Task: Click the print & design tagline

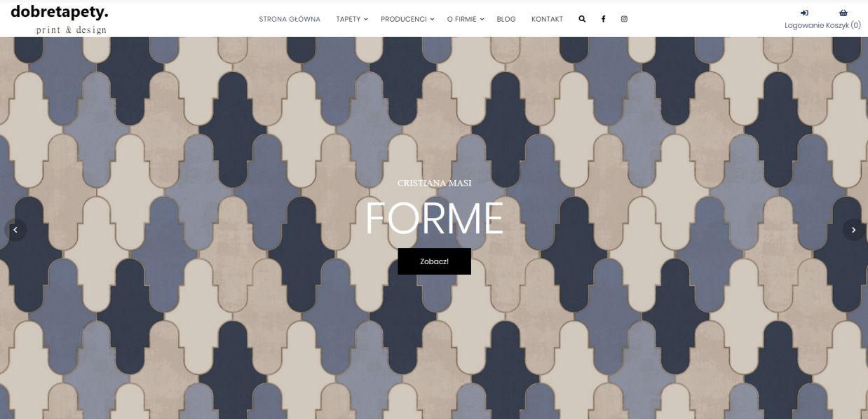Action: pyautogui.click(x=72, y=29)
